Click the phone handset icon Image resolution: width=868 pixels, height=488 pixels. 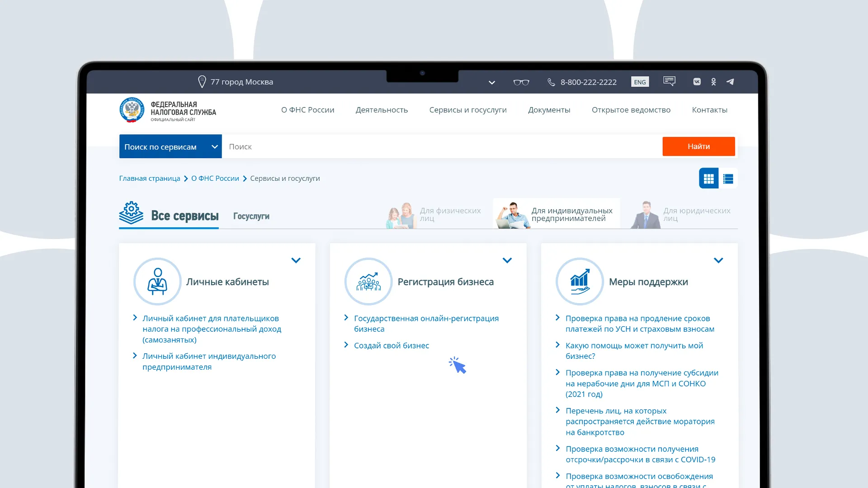tap(551, 82)
